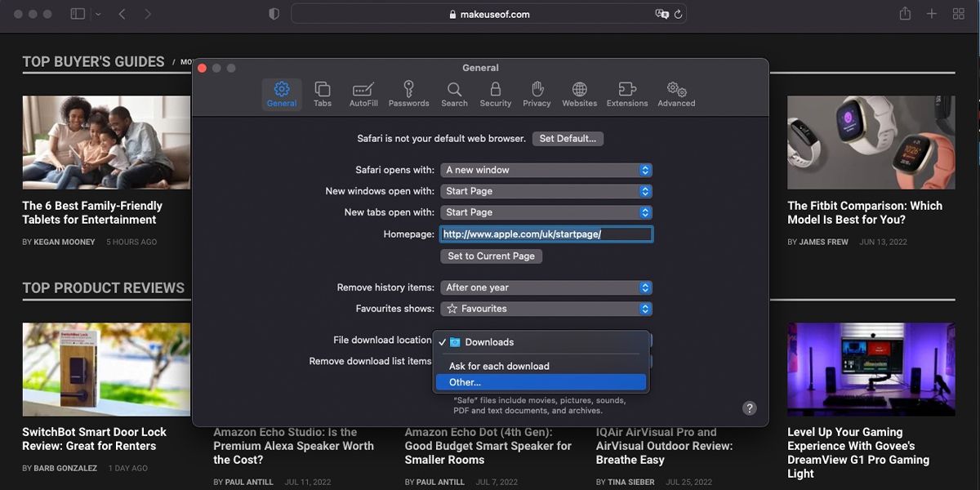The image size is (980, 490).
Task: Open the Advanced preferences pane
Action: pos(676,95)
